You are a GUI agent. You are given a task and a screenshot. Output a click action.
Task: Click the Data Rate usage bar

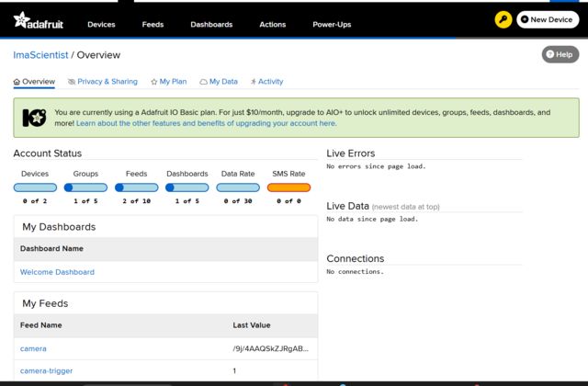click(x=238, y=187)
